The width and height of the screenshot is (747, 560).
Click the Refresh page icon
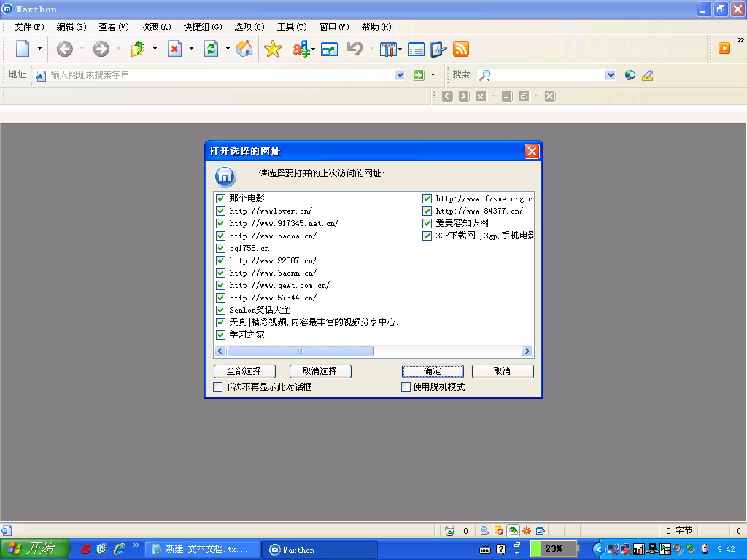(212, 49)
